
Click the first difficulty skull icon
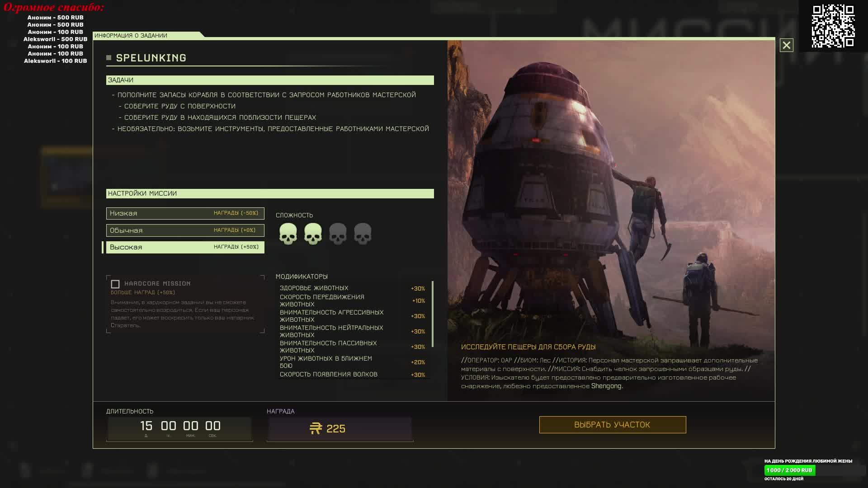click(288, 234)
